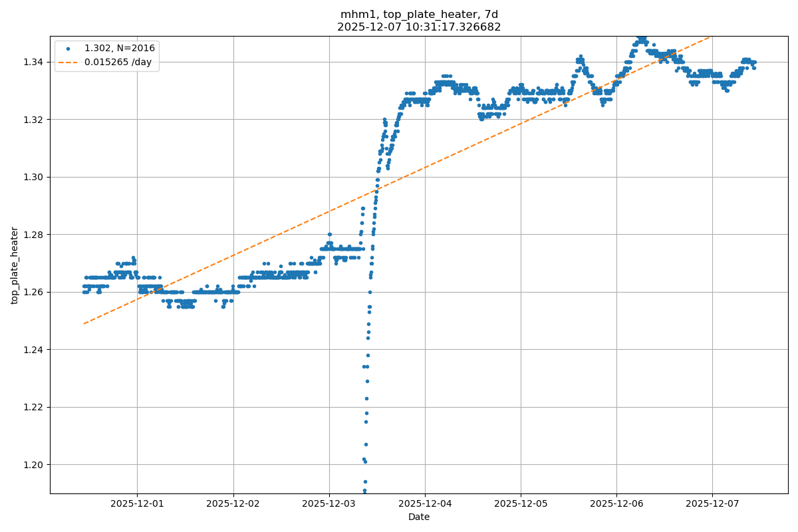
Task: Click the "Date" x-axis label
Action: click(419, 517)
